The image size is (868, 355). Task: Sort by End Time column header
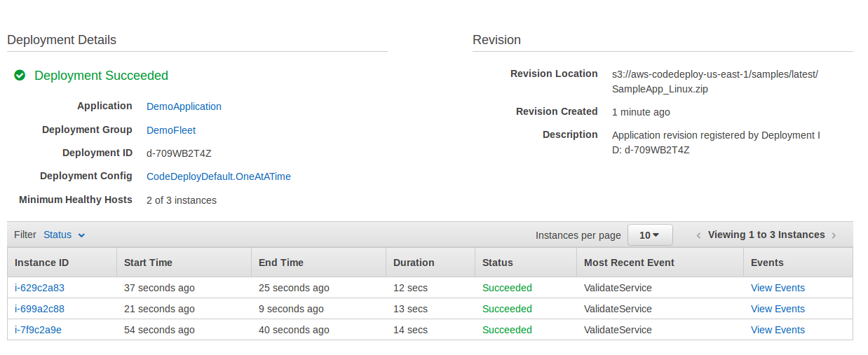(x=318, y=263)
